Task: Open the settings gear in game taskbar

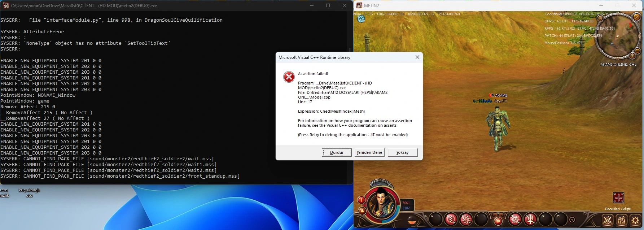Action: coord(636,220)
